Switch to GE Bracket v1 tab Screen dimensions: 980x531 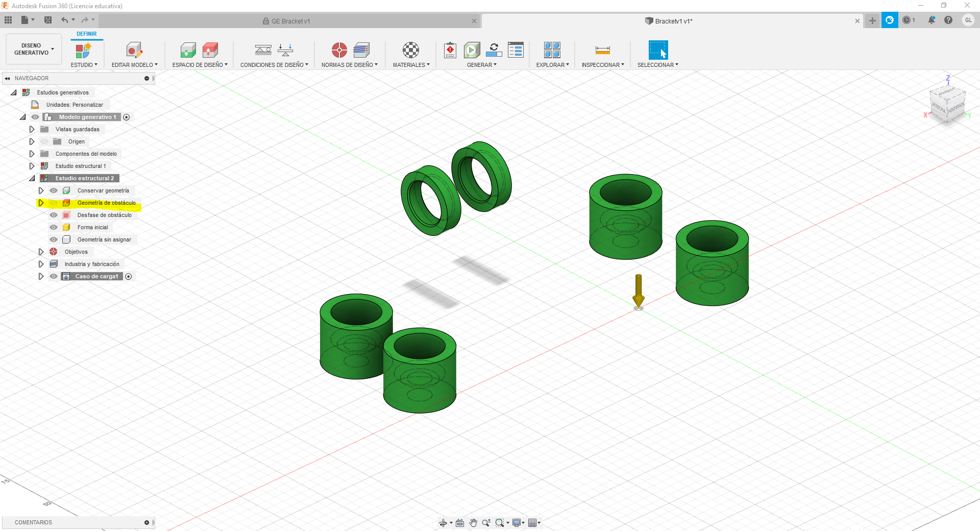[x=289, y=21]
